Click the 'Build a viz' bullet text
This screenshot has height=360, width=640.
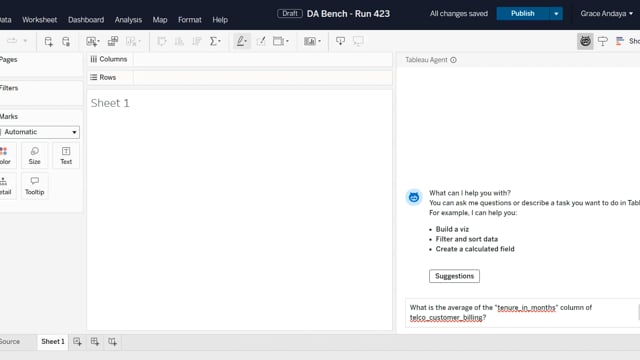click(x=452, y=229)
